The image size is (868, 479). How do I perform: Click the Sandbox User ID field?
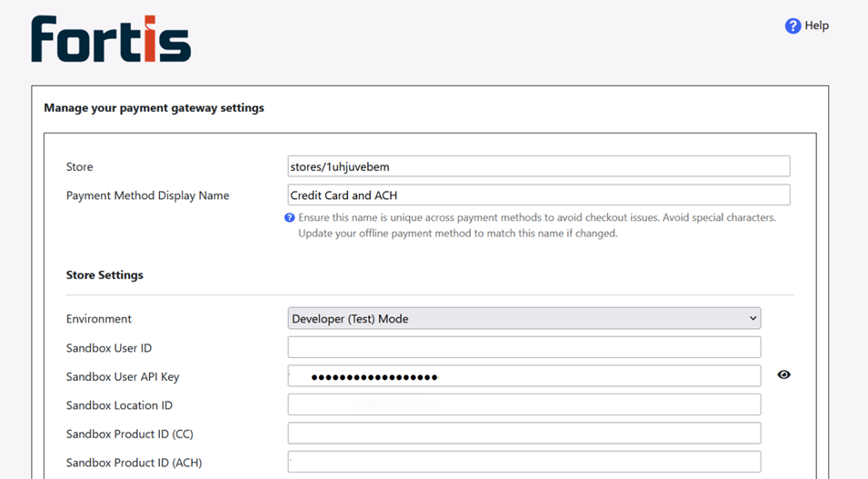[524, 347]
